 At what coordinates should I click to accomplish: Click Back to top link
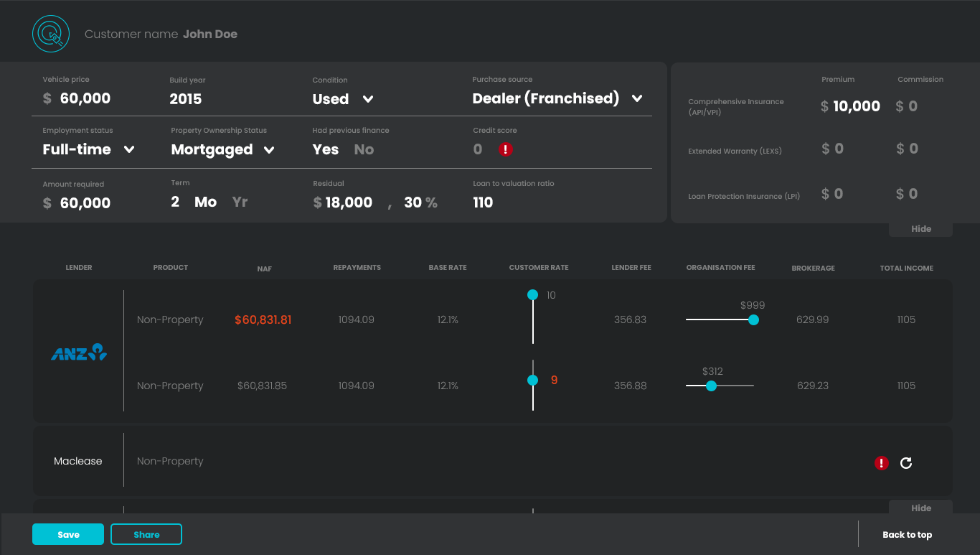click(x=907, y=534)
